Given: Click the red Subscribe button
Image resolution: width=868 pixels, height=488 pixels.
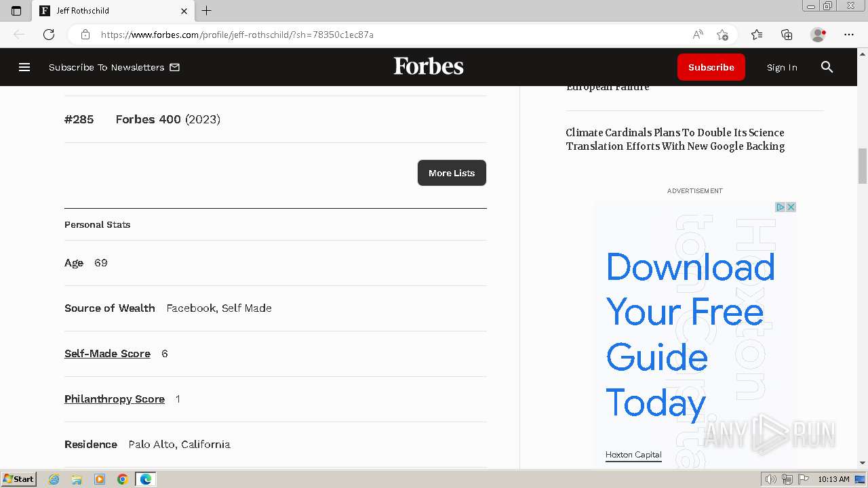Looking at the screenshot, I should pos(711,67).
